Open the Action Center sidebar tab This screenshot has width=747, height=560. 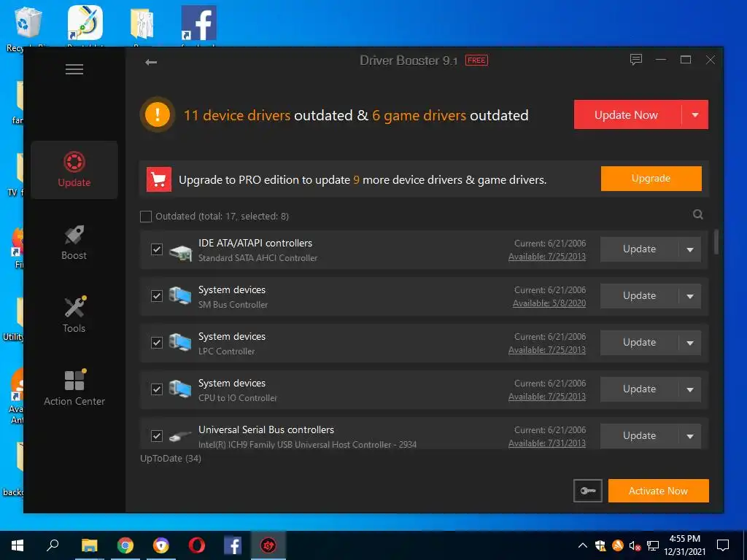[74, 388]
